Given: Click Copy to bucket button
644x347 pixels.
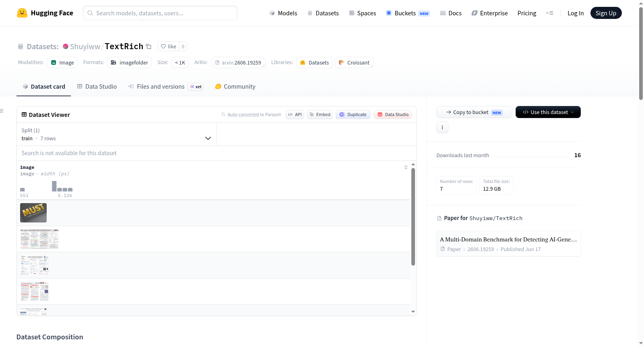Looking at the screenshot, I should click(474, 112).
